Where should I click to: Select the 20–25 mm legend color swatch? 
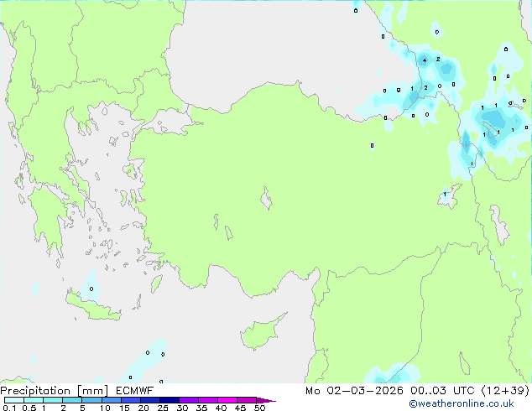[150, 400]
